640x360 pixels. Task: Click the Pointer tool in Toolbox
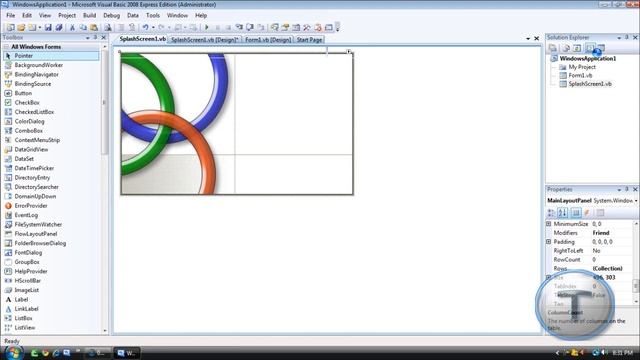click(51, 56)
